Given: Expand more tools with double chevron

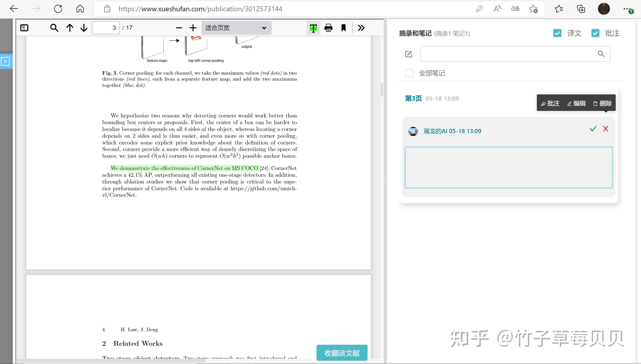Looking at the screenshot, I should coord(361,28).
